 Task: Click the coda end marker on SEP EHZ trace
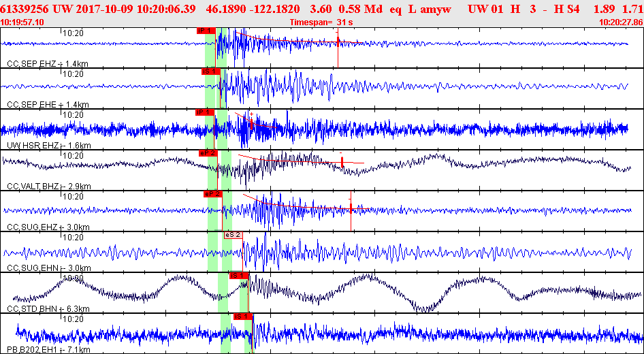point(338,41)
